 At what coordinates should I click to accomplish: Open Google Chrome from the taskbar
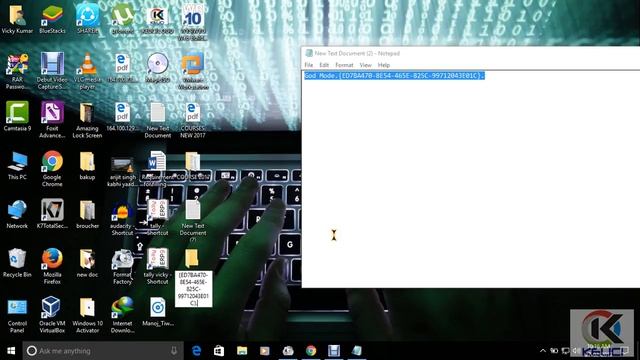[311, 351]
